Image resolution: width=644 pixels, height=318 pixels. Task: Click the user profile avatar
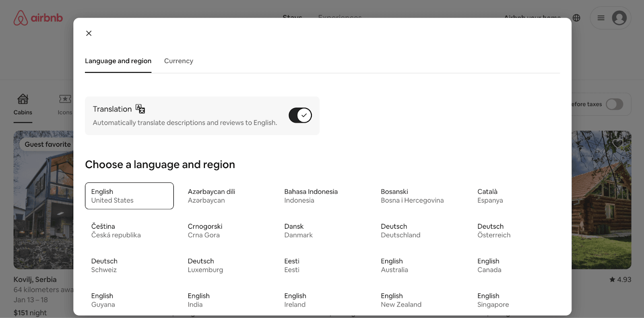pyautogui.click(x=619, y=18)
